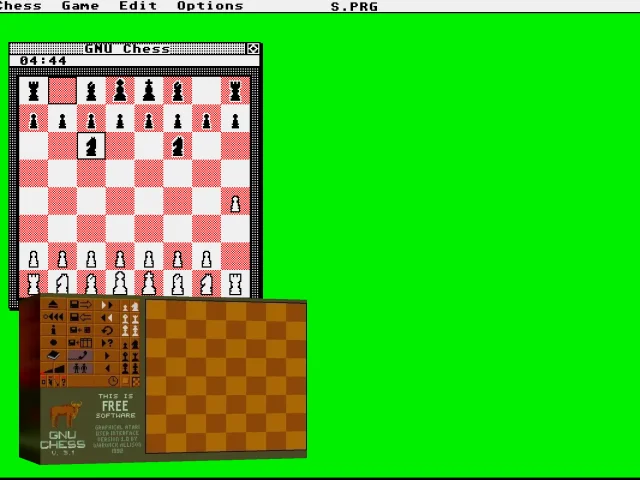Click the undo curved arrow icon
The height and width of the screenshot is (480, 640).
click(107, 330)
